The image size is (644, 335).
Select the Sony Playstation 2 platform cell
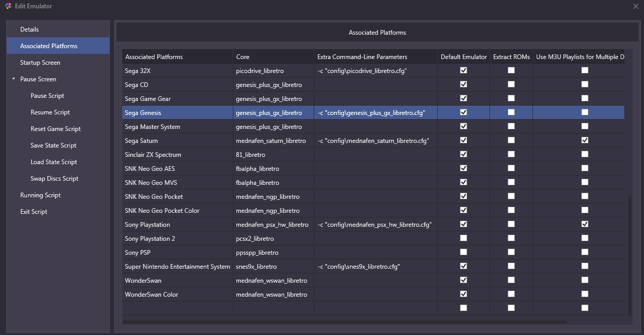point(178,238)
